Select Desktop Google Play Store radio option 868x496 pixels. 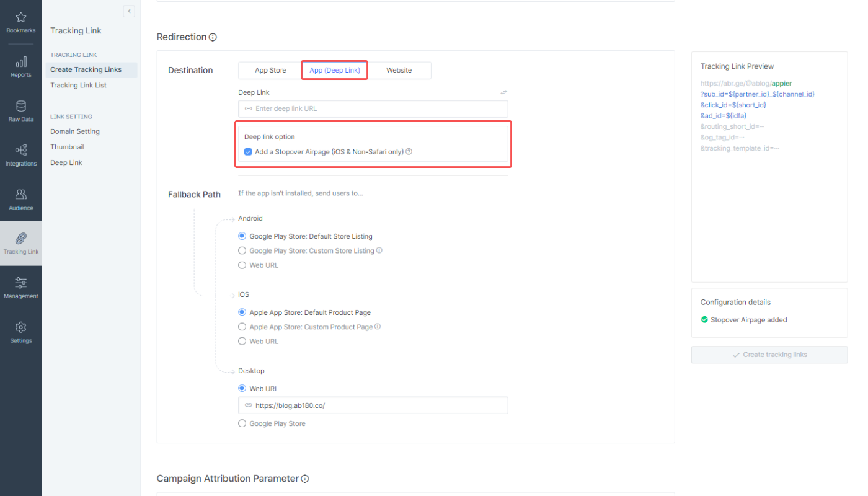(242, 423)
